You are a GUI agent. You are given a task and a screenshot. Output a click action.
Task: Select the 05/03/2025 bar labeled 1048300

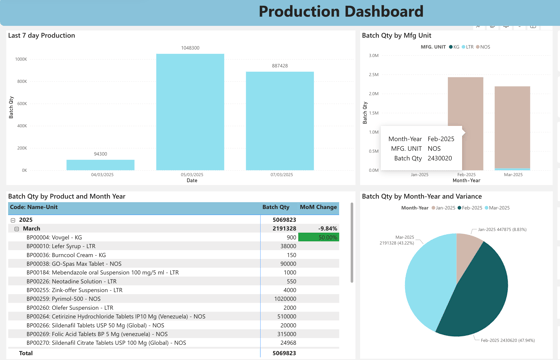(190, 112)
